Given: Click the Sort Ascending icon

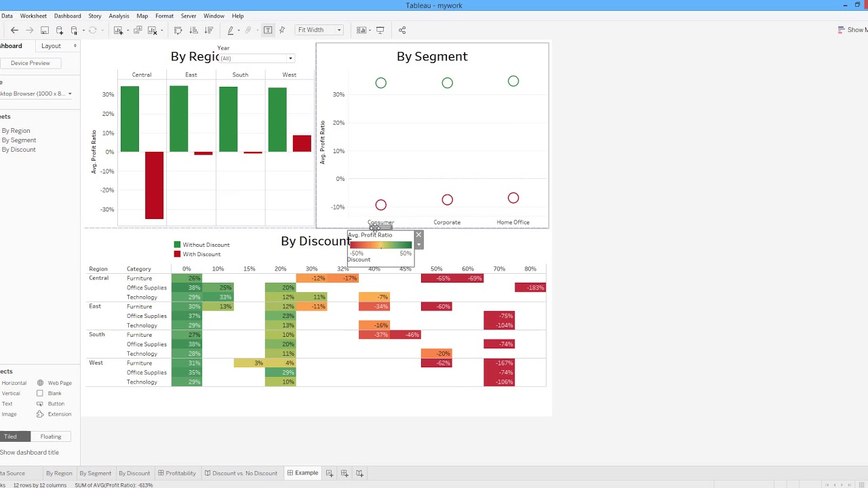Looking at the screenshot, I should [193, 30].
